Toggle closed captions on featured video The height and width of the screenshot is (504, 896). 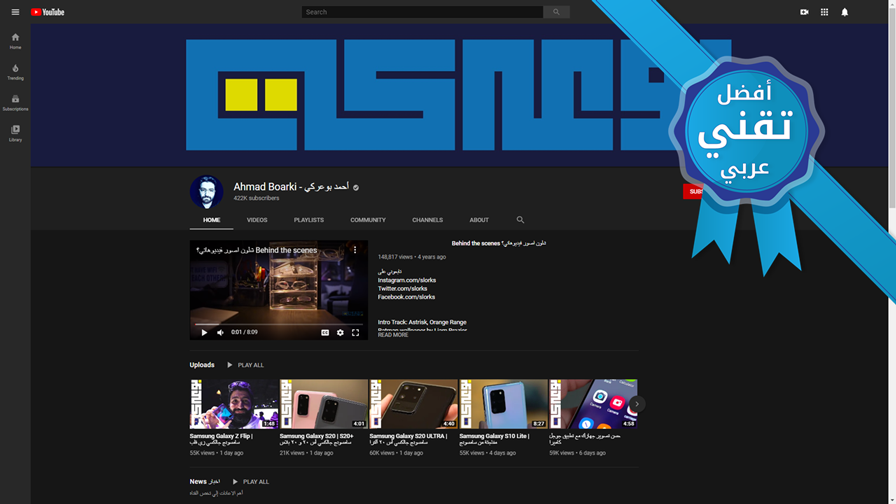click(325, 332)
